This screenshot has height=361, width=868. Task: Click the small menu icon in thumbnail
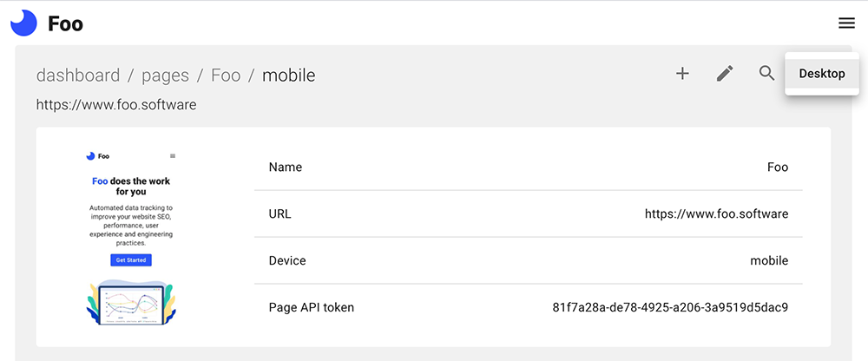click(173, 156)
